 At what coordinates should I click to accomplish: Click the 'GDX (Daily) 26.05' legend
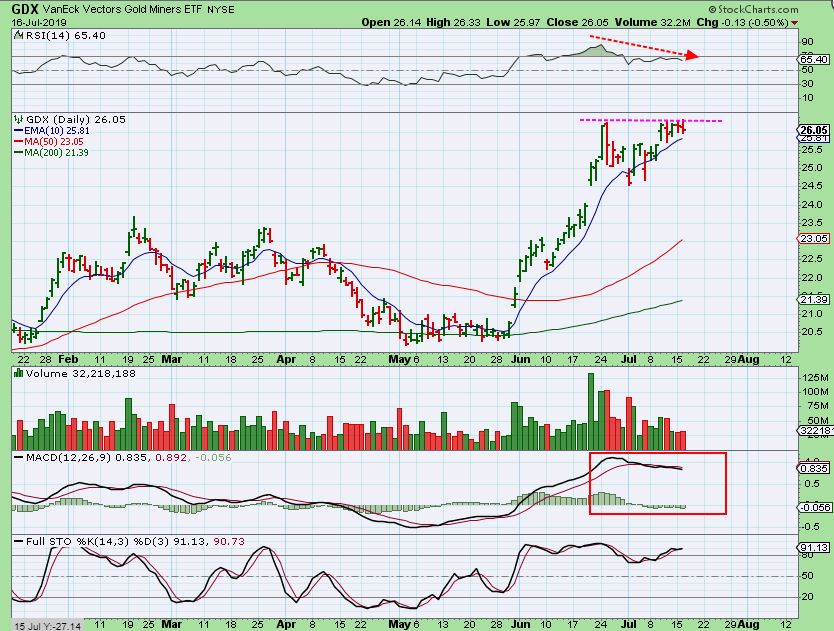click(76, 119)
